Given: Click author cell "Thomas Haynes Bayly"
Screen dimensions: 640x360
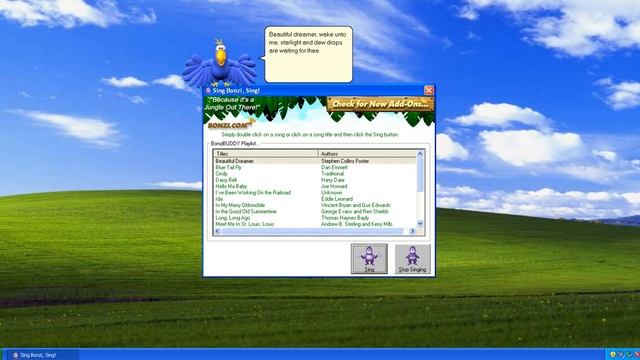Looking at the screenshot, I should pyautogui.click(x=345, y=218).
